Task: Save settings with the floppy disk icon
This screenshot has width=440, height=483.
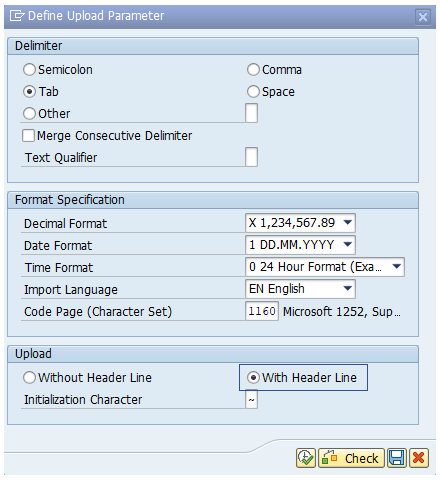Action: tap(397, 458)
